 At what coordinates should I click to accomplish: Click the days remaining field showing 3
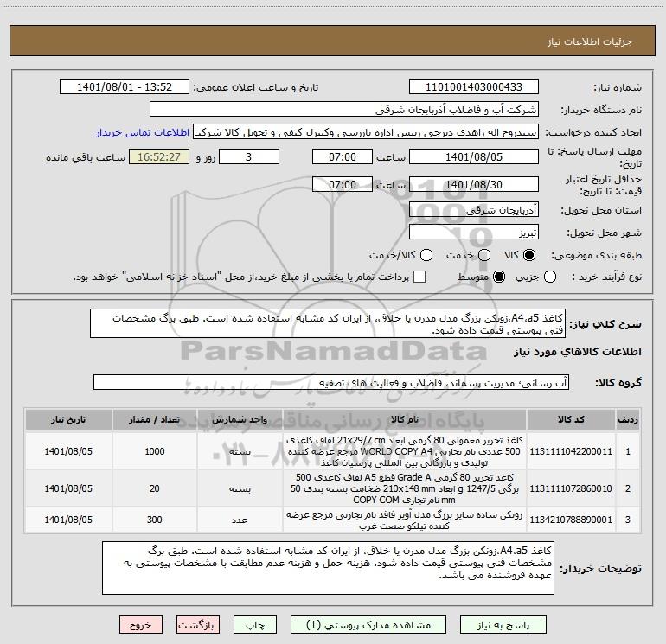pyautogui.click(x=248, y=156)
